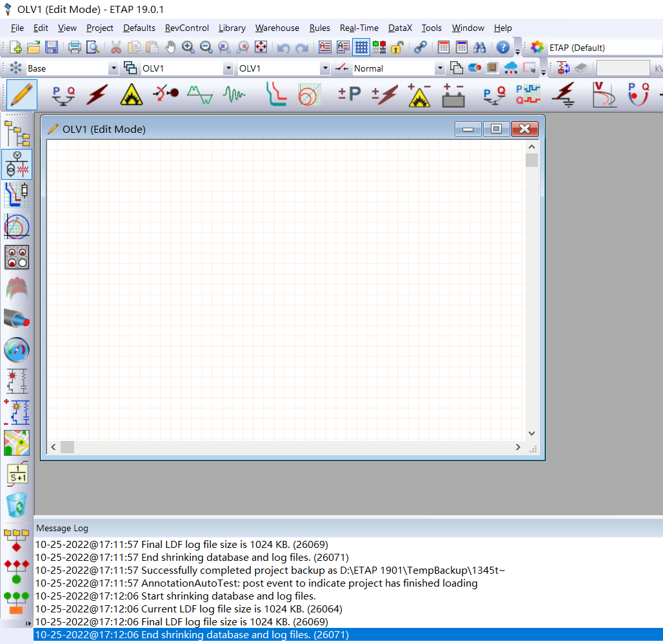This screenshot has width=663, height=644.
Task: Select 'AnnotationAutoTest' log message line
Action: [x=348, y=583]
